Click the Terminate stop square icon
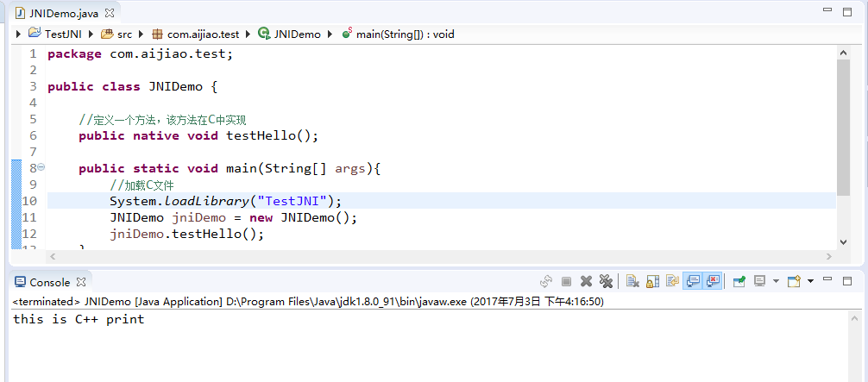Screen dimensions: 868x382 click(x=567, y=281)
